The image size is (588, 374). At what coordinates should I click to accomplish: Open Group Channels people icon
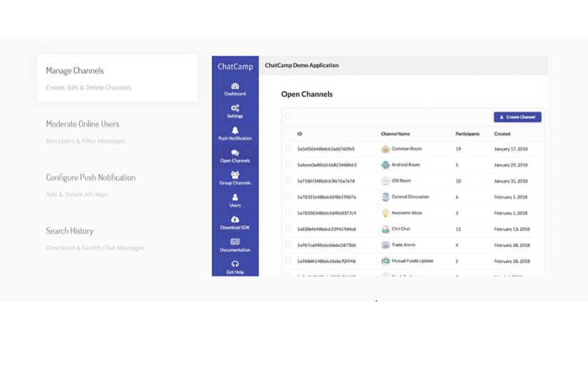pos(234,175)
